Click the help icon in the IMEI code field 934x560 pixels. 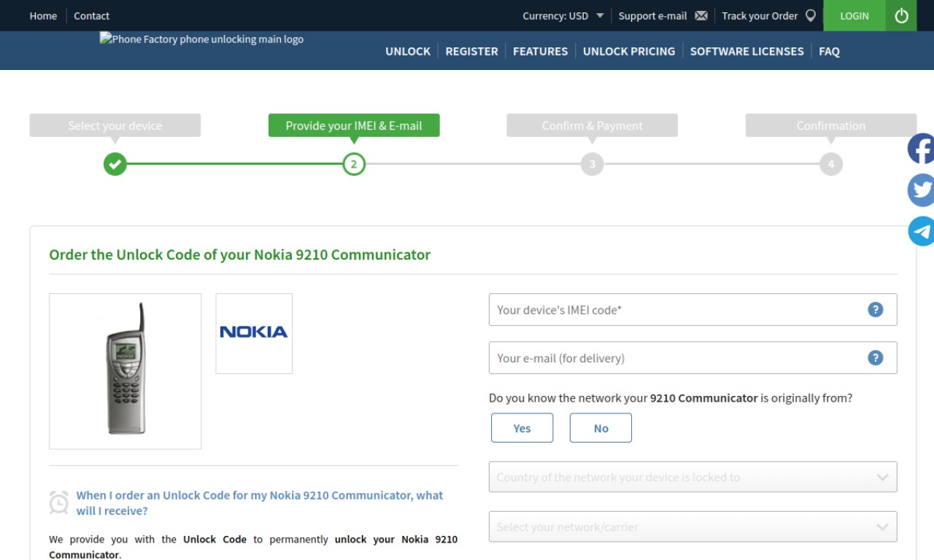click(876, 310)
